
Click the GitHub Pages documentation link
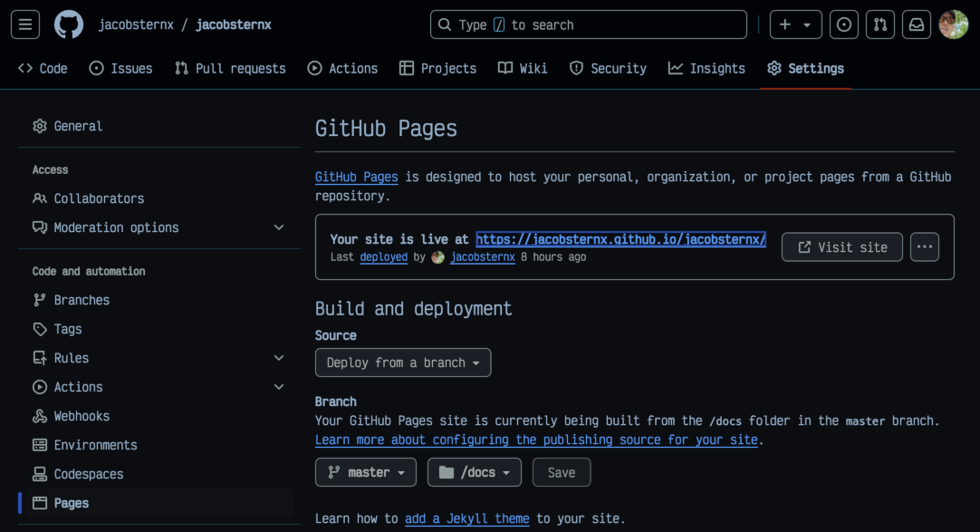[x=356, y=177]
